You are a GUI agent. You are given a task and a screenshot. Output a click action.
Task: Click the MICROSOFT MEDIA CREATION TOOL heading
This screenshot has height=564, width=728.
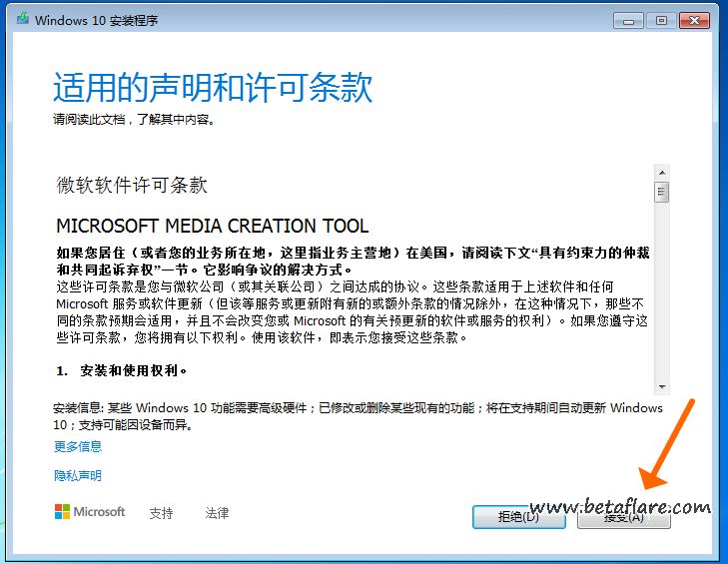click(x=212, y=226)
